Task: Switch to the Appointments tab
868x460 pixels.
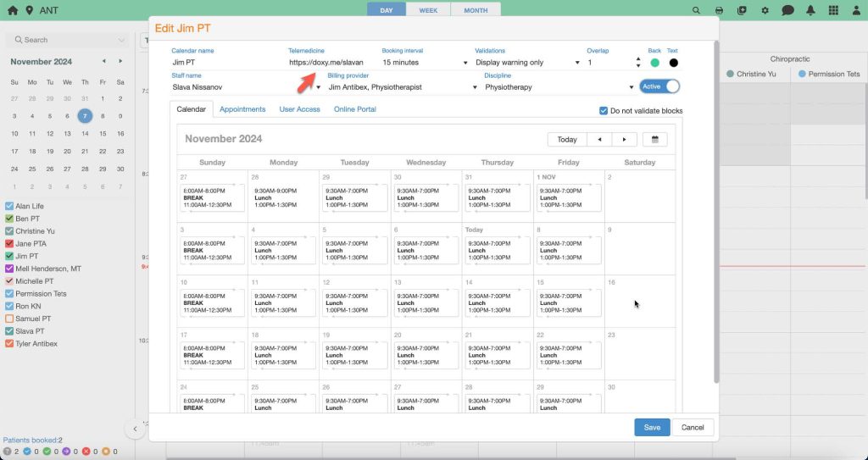Action: click(242, 109)
